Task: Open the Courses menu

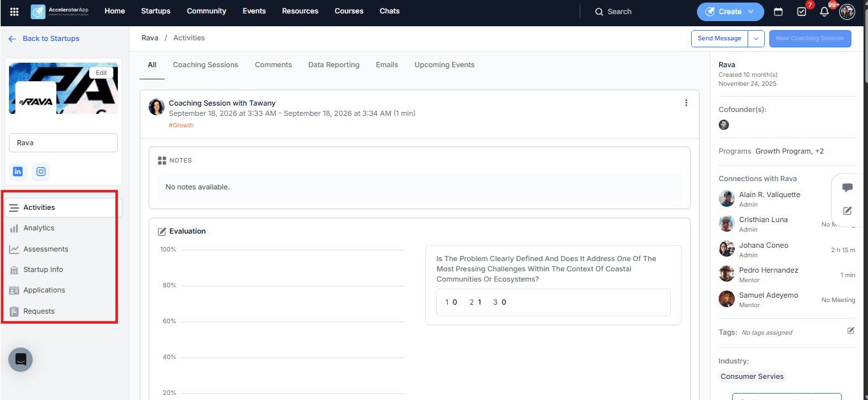Action: coord(349,12)
